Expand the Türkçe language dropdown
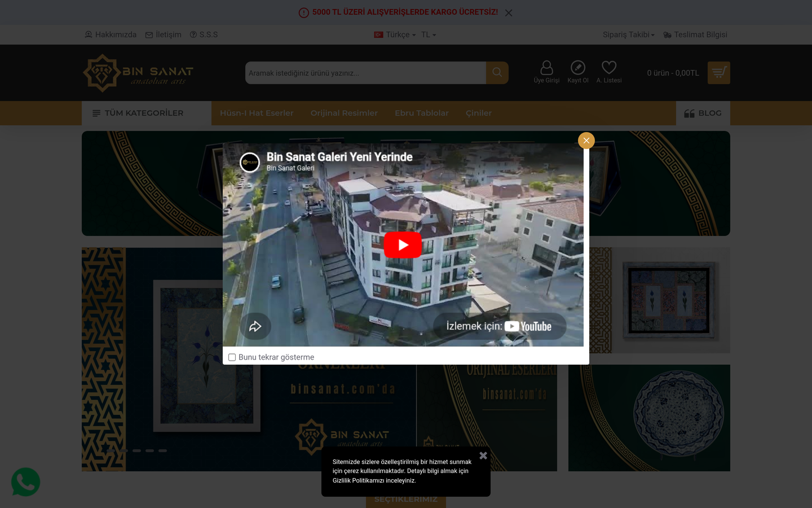 (x=395, y=34)
